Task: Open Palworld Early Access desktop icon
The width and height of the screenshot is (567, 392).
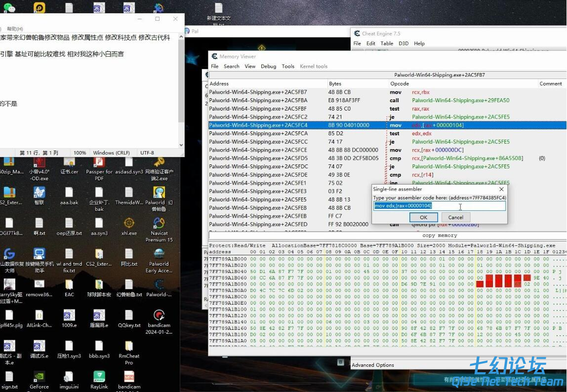Action: click(159, 260)
